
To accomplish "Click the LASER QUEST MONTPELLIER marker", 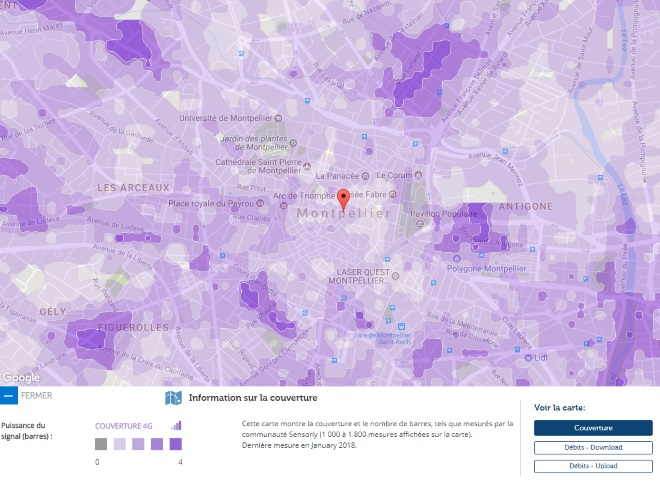I will (x=395, y=276).
